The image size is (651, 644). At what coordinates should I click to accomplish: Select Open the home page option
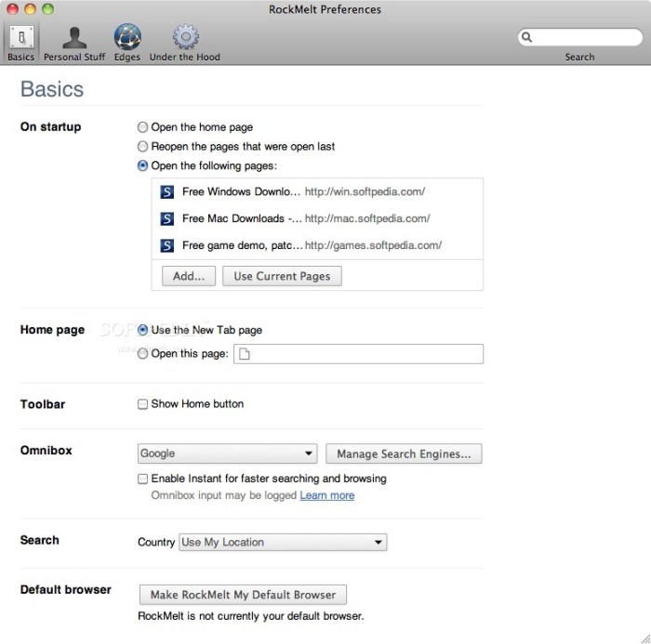point(142,127)
